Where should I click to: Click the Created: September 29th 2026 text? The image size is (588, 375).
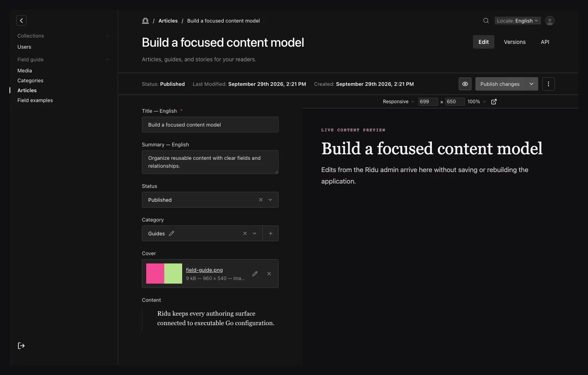(364, 84)
